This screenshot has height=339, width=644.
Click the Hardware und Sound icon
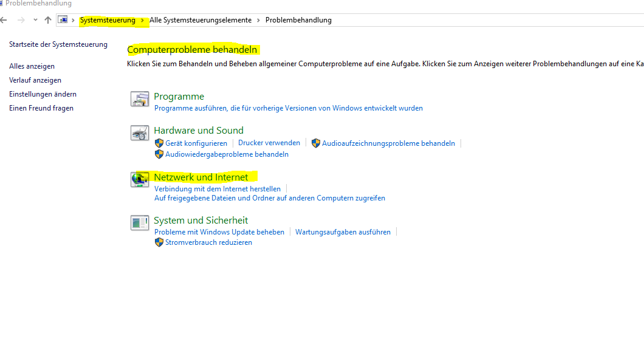140,133
